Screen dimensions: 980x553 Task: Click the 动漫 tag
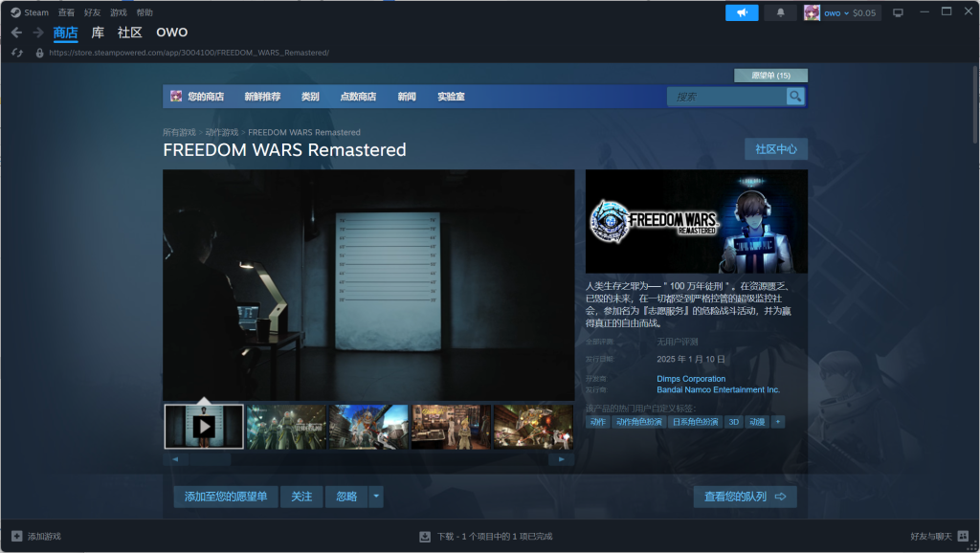click(x=757, y=422)
